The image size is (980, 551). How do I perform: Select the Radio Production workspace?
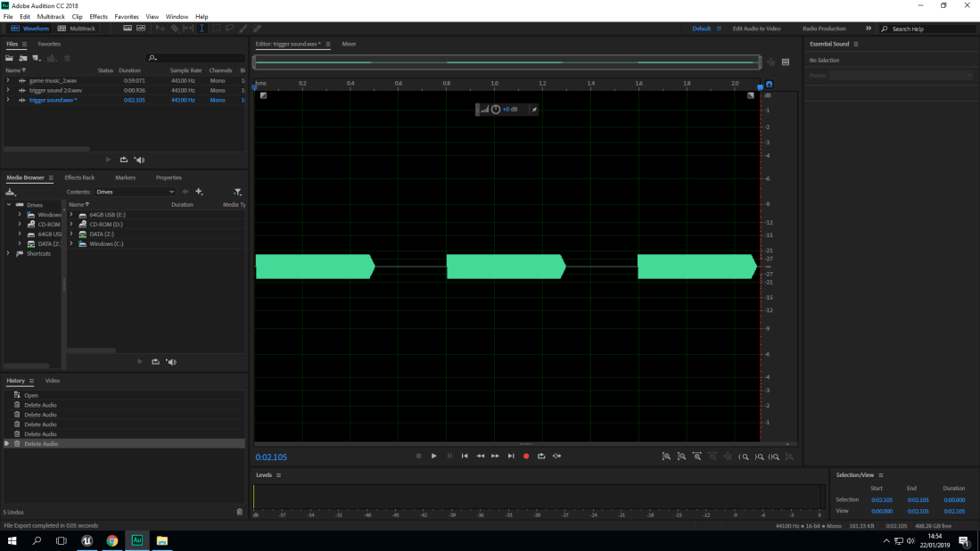[x=824, y=29]
